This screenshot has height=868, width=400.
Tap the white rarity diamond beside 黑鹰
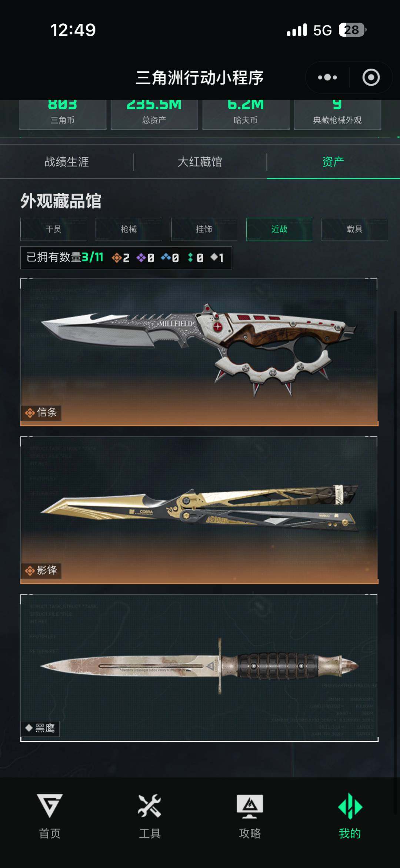tap(29, 728)
